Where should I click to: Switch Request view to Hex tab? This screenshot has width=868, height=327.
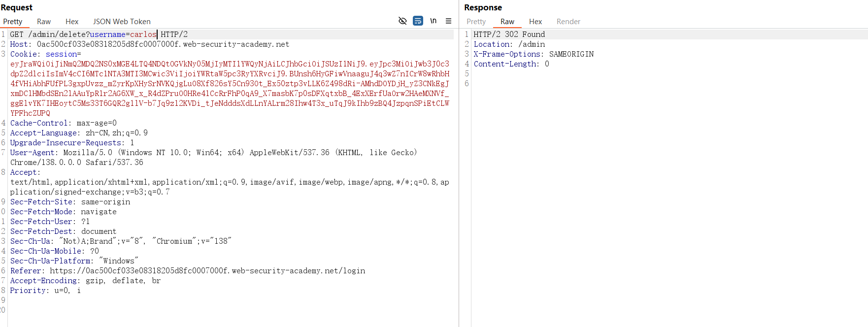[72, 22]
